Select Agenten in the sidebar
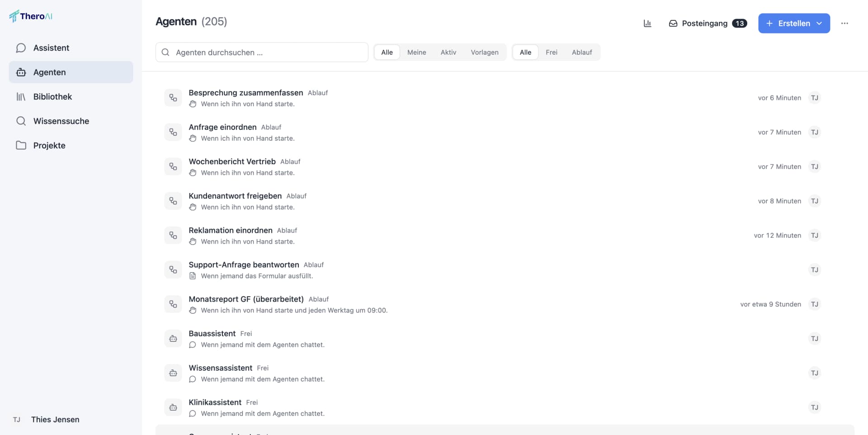The height and width of the screenshot is (435, 868). (x=71, y=72)
